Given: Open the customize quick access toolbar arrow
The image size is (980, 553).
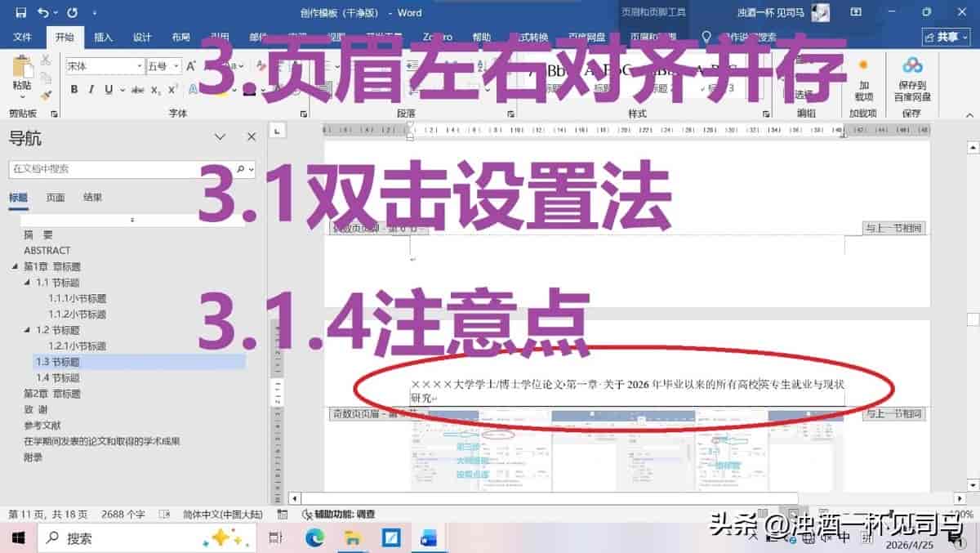Looking at the screenshot, I should point(95,13).
